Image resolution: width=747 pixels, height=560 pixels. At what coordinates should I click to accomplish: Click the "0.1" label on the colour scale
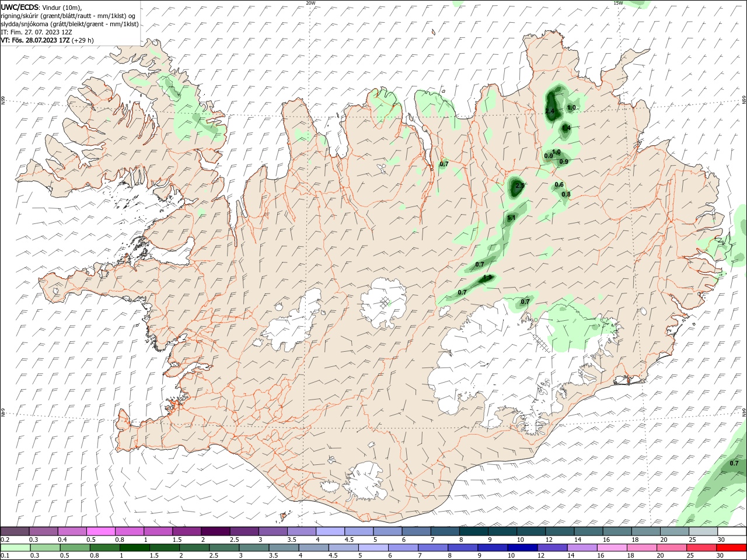(5, 556)
